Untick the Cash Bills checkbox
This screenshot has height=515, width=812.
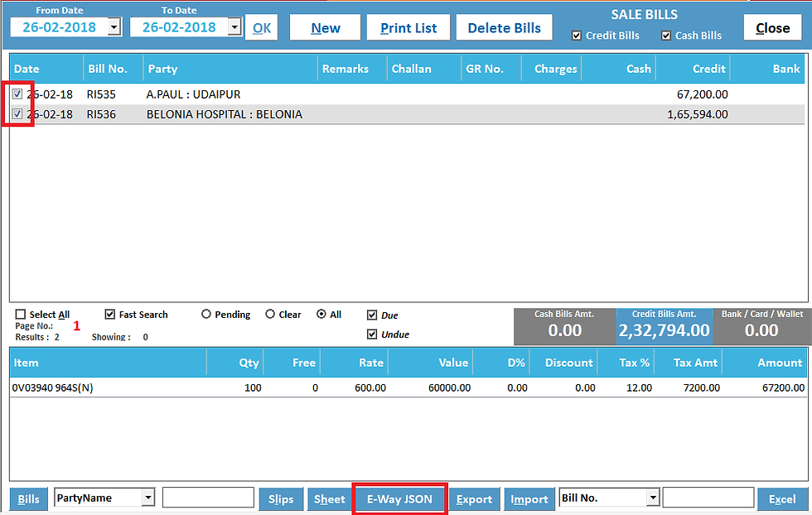(666, 36)
